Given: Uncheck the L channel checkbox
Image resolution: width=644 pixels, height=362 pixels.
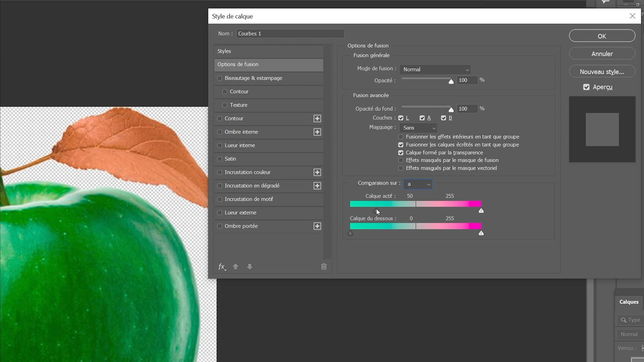Looking at the screenshot, I should 401,118.
